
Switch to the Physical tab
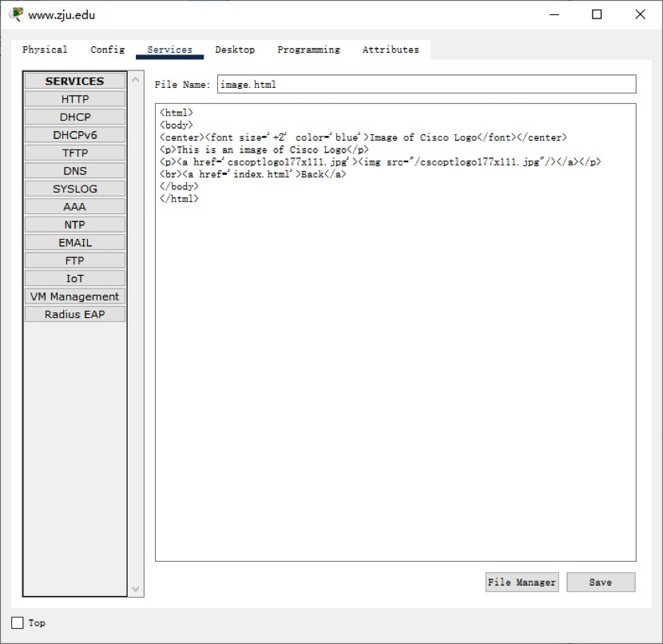[x=45, y=50]
